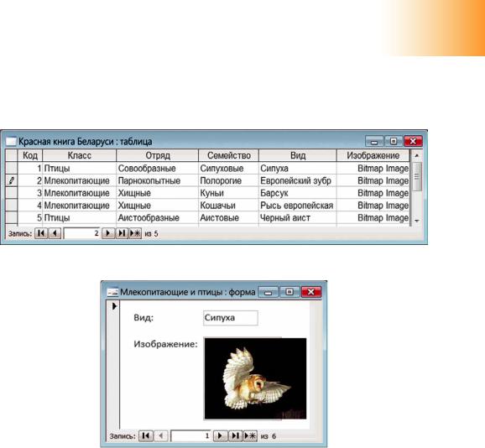Click cell Барсук
This screenshot has height=448, width=485.
click(298, 193)
